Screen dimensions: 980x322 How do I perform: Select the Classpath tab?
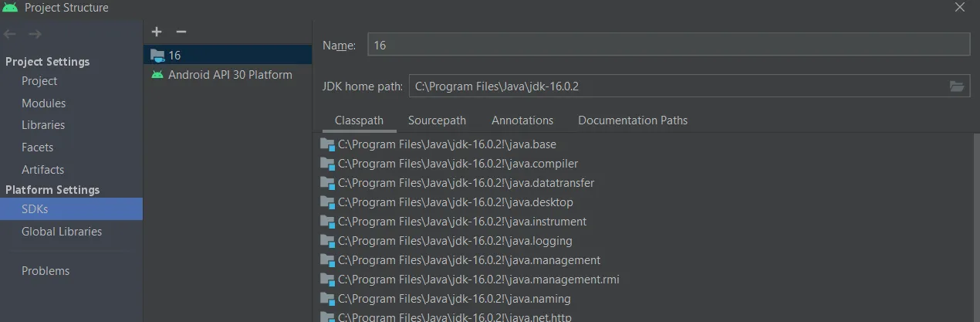(359, 120)
